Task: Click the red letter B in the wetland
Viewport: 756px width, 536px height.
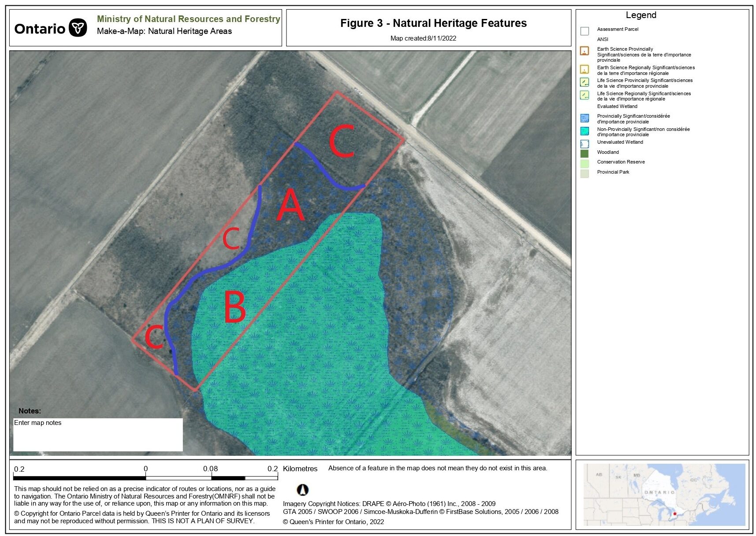Action: pos(235,307)
